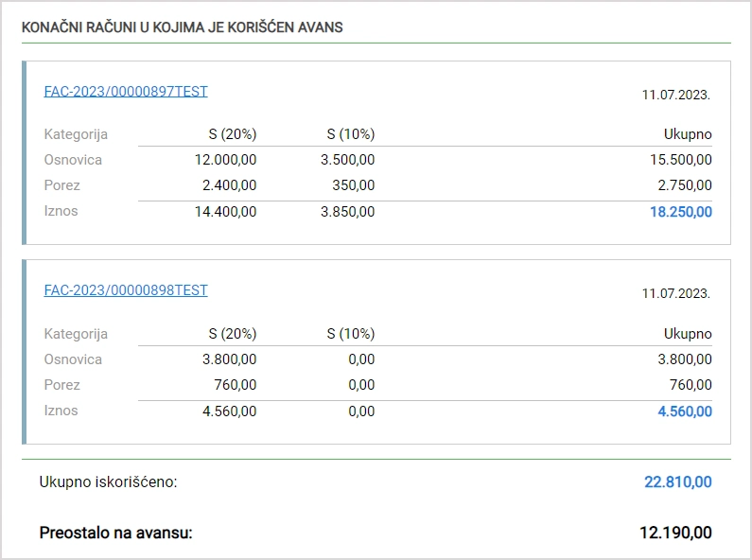
Task: Select Ukupno porez 760,00 in second invoice
Action: click(x=691, y=384)
